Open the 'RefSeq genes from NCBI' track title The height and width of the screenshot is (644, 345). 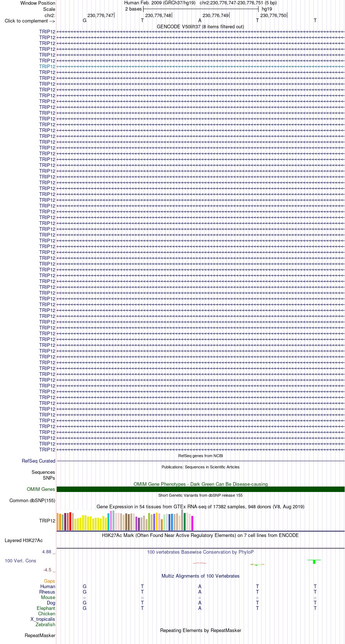200,456
